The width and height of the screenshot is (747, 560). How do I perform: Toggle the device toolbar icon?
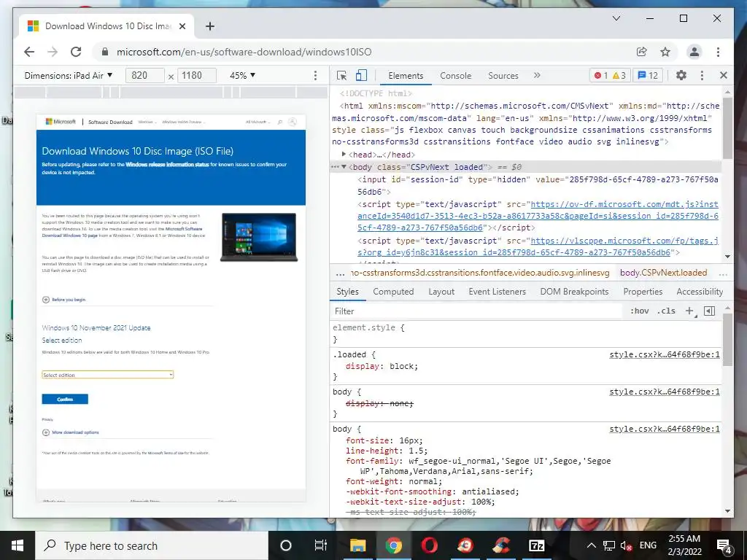pyautogui.click(x=362, y=76)
